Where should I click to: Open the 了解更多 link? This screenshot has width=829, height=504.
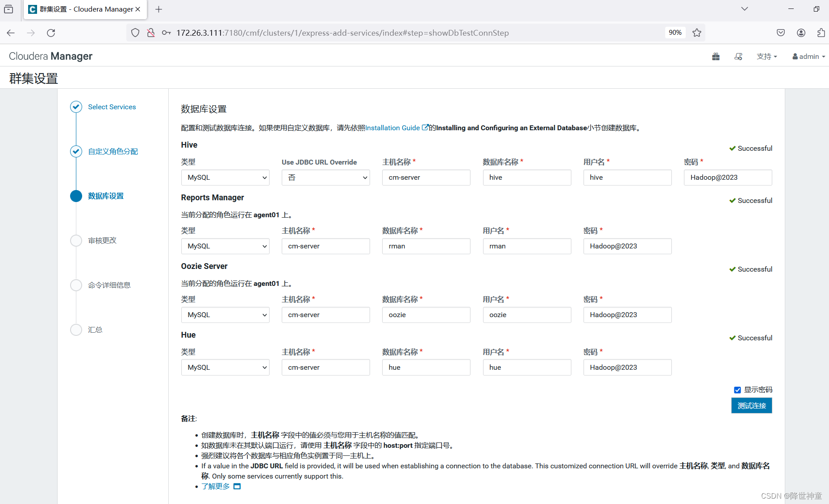coord(216,486)
